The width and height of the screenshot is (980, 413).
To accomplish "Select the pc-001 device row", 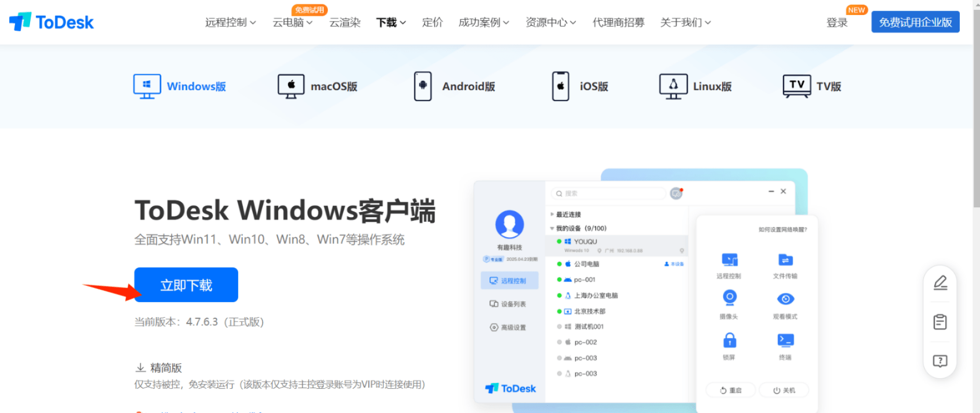I will [x=617, y=280].
